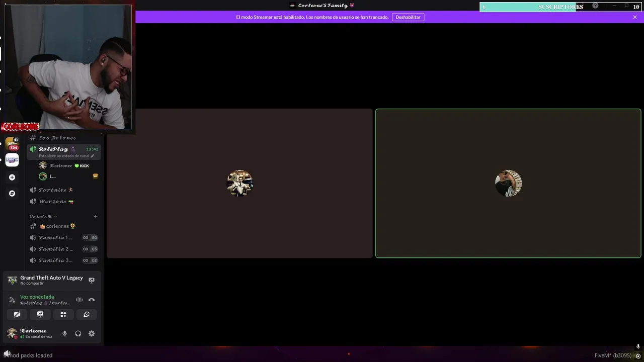Join Familia 2 voice channel
This screenshot has height=362, width=644.
(x=63, y=249)
